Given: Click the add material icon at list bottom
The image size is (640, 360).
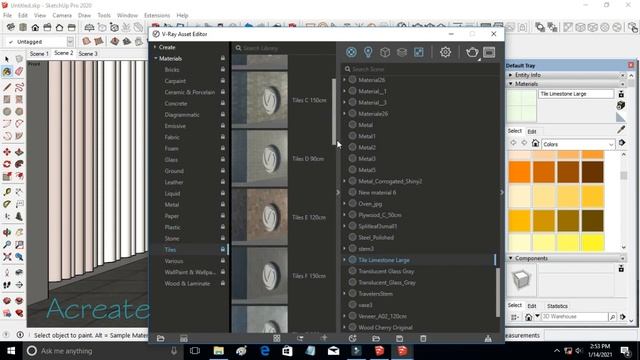Looking at the screenshot, I should pos(353,338).
